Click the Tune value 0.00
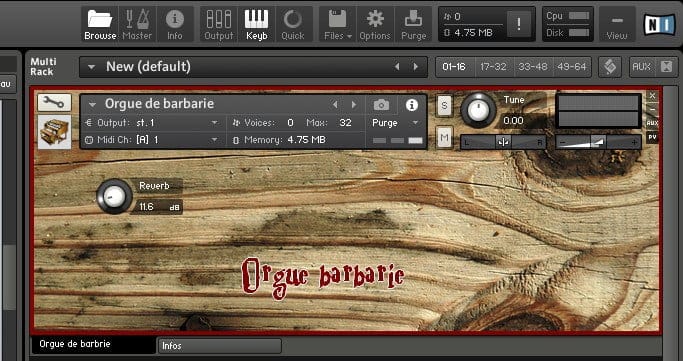683x361 pixels. pyautogui.click(x=513, y=121)
